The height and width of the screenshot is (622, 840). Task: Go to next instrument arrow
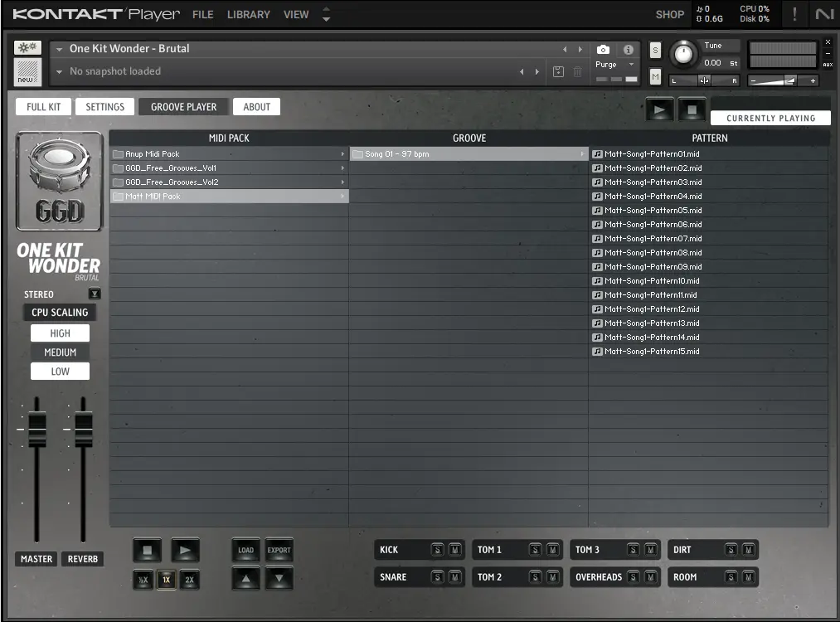(x=580, y=49)
